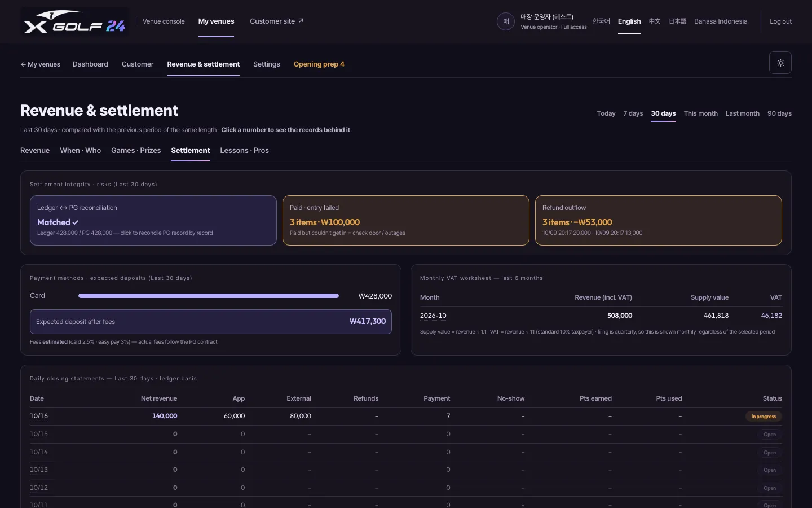Select the 7 days period filter

coord(633,113)
